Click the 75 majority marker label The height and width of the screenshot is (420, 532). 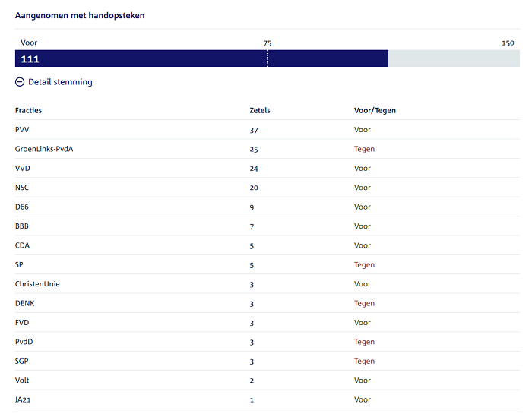[x=268, y=43]
